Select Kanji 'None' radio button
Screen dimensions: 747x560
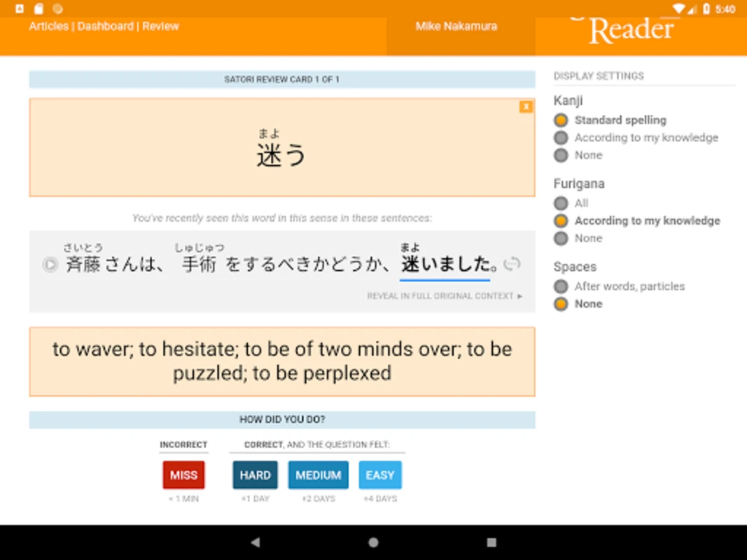coord(578,155)
